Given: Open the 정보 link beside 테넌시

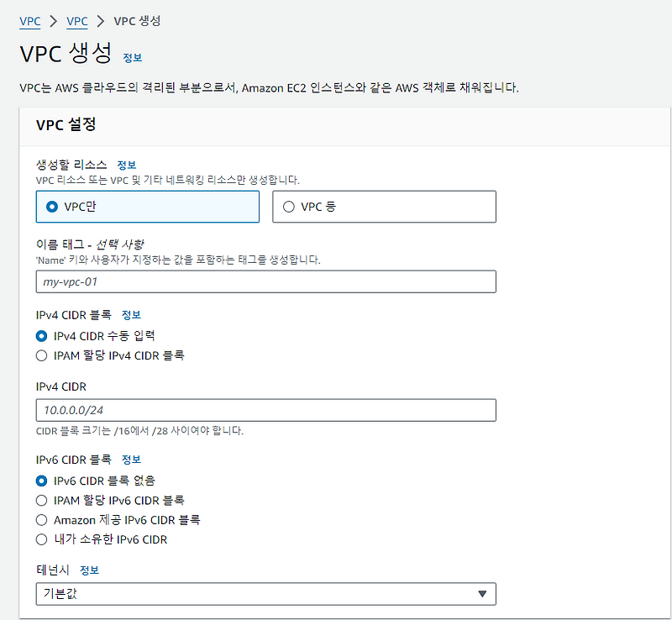Looking at the screenshot, I should [x=90, y=570].
